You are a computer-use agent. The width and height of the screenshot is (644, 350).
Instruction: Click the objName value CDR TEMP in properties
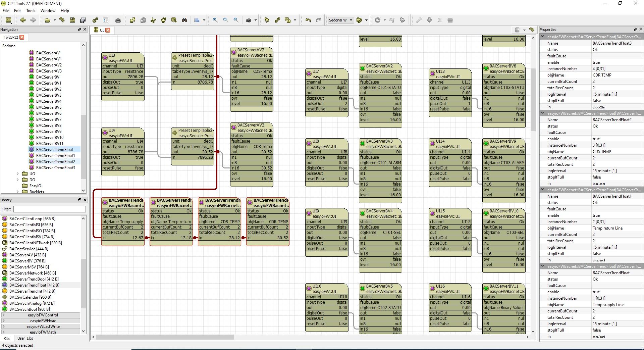pos(602,75)
